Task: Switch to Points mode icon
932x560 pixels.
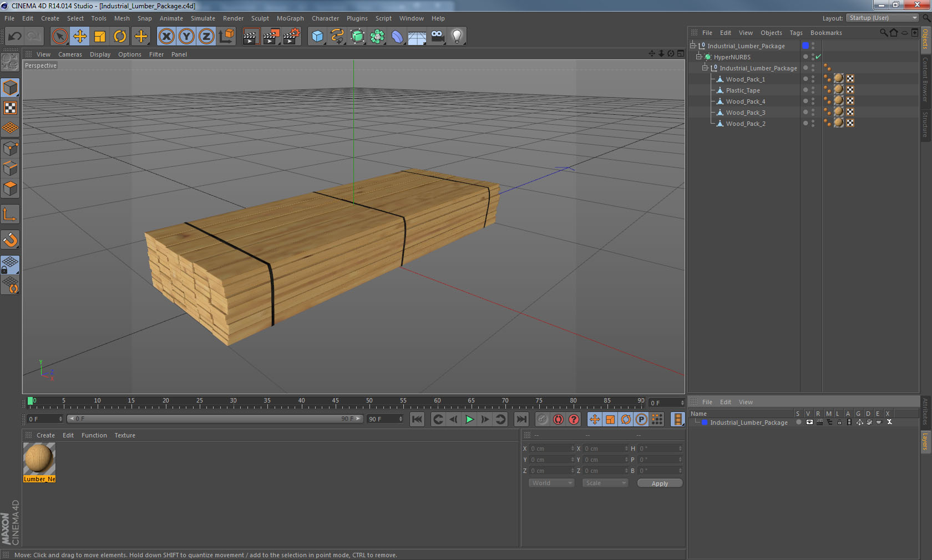Action: point(10,148)
